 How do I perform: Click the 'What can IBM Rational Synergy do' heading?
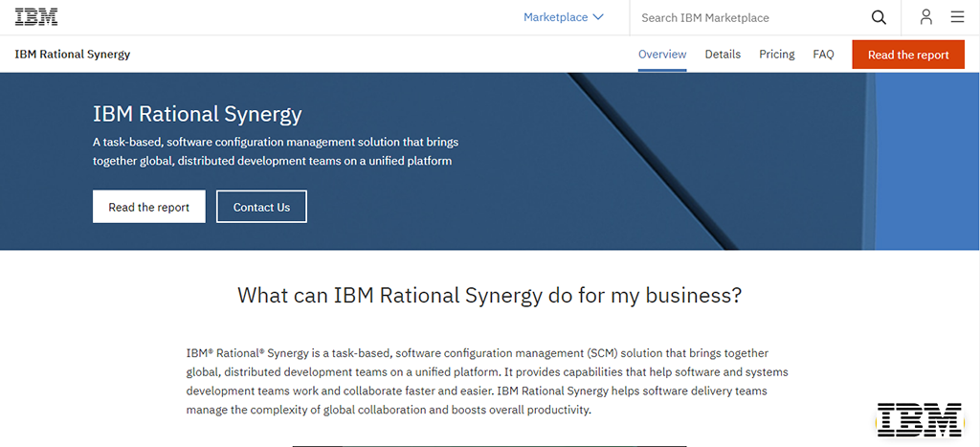point(489,295)
